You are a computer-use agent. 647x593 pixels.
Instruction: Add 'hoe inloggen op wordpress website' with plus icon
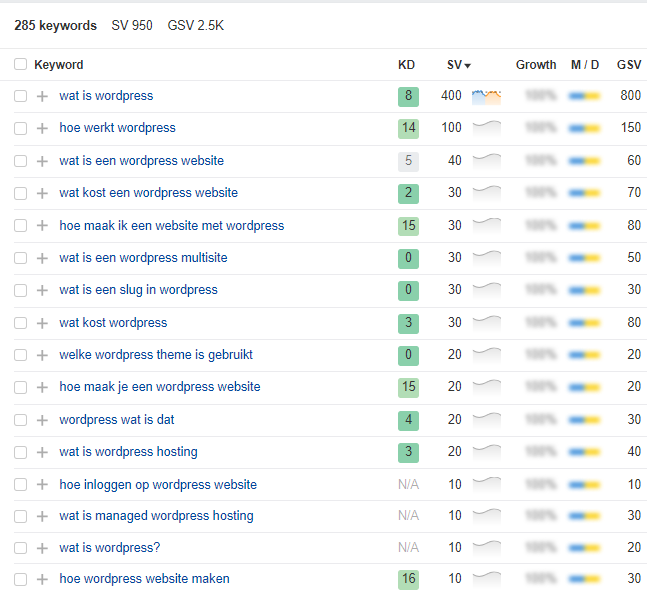tap(42, 484)
